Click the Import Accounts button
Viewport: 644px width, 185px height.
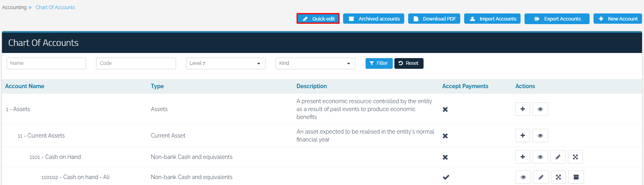[x=492, y=19]
